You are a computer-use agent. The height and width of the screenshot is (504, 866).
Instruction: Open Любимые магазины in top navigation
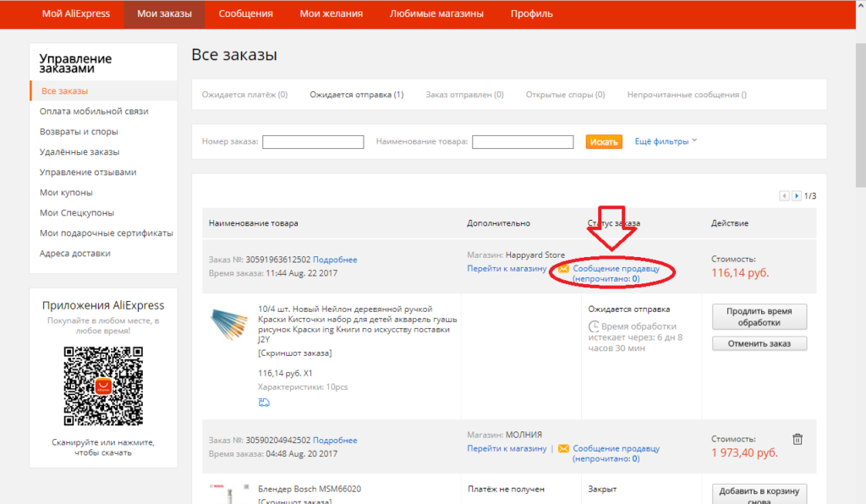pyautogui.click(x=436, y=14)
